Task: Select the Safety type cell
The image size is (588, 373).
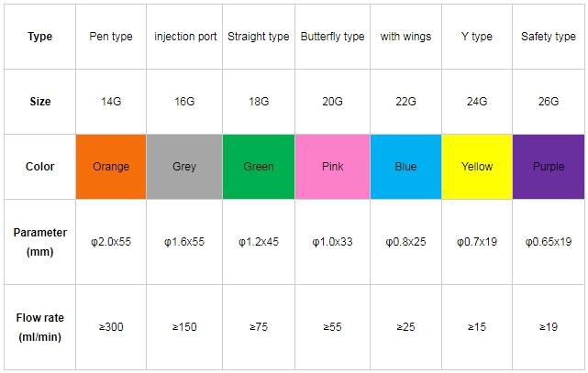Action: 549,37
